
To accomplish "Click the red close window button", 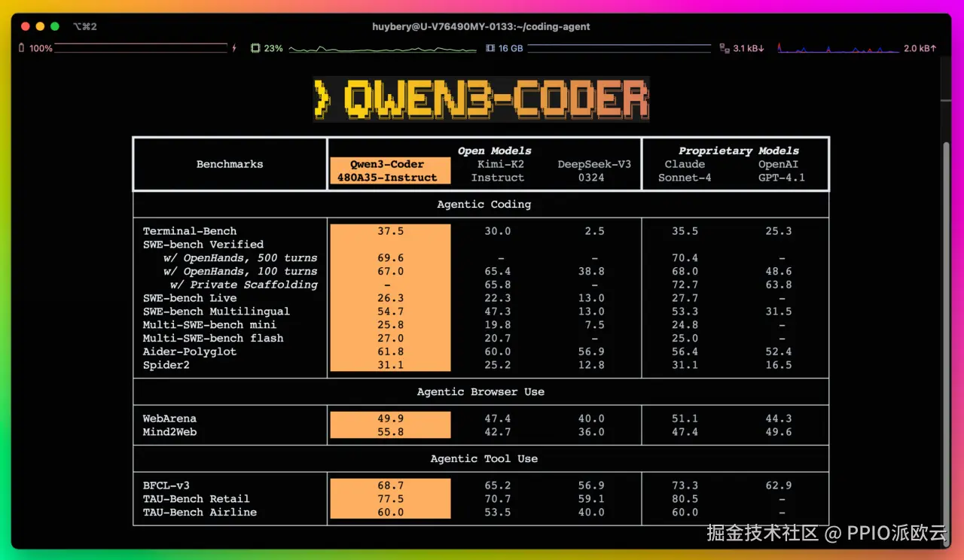I will pyautogui.click(x=25, y=26).
